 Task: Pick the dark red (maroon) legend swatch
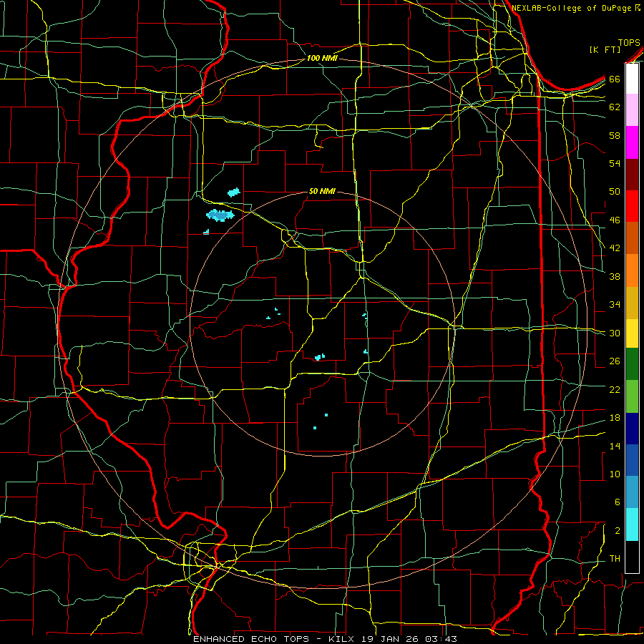[632, 175]
